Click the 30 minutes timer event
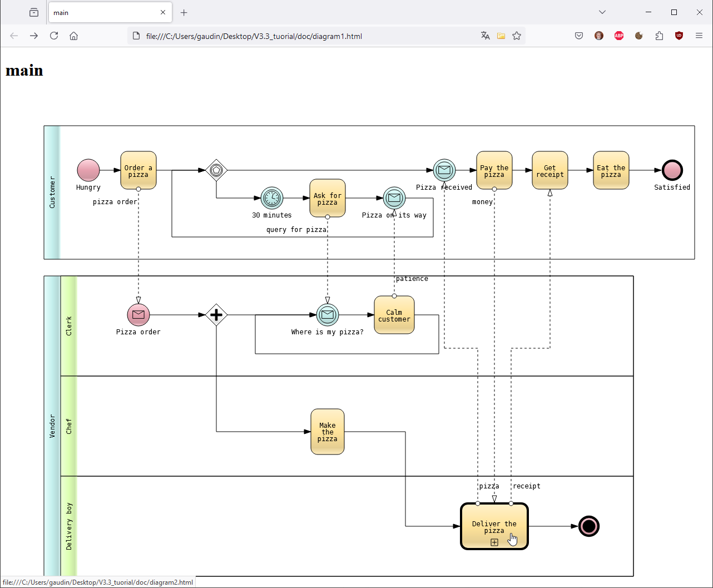This screenshot has height=588, width=713. pos(272,198)
